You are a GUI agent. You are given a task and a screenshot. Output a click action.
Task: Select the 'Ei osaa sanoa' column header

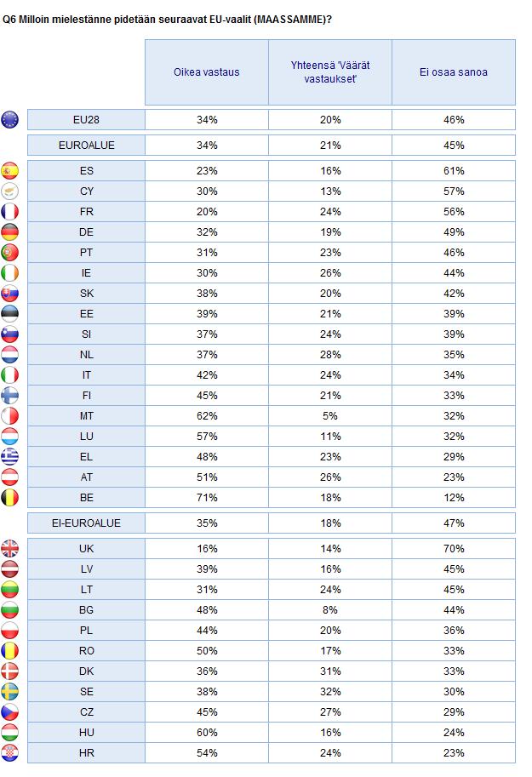point(454,72)
